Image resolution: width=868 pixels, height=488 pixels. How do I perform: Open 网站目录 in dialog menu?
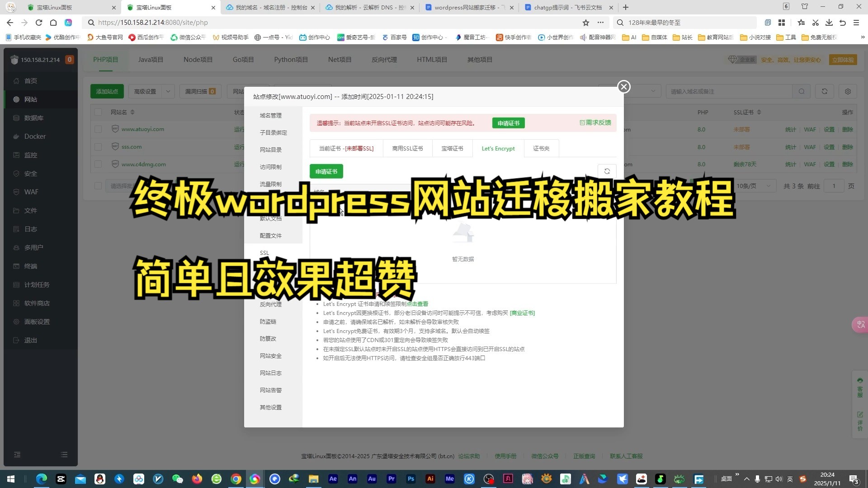(x=271, y=150)
